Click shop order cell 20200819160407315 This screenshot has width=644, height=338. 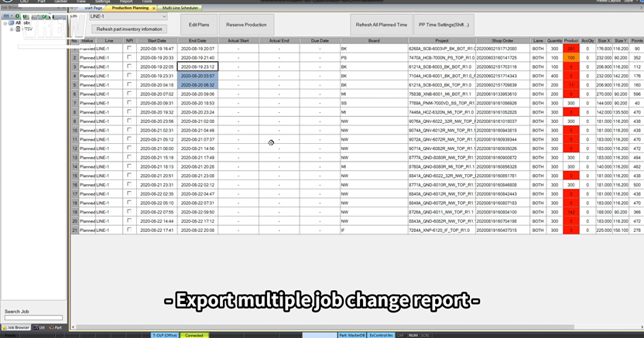tap(502, 230)
